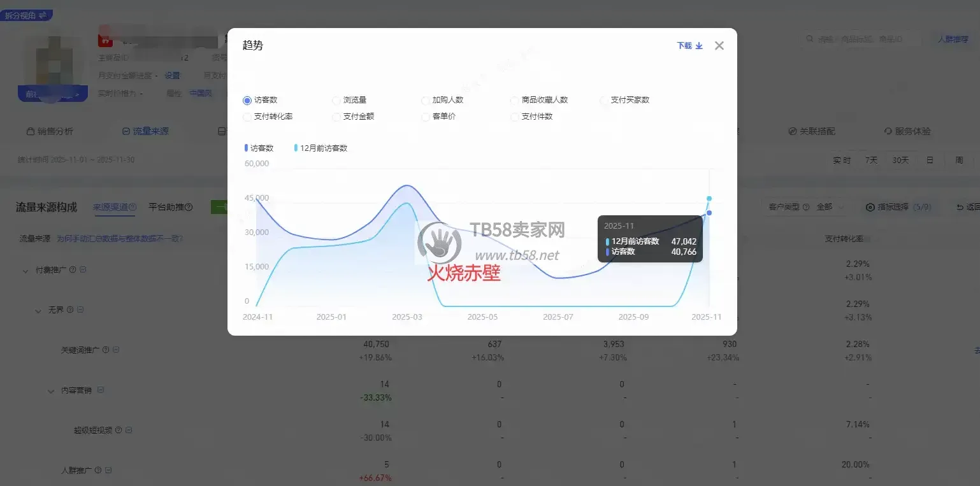Open 为何手动汇总数据与整体数据不一致 link

click(x=120, y=239)
